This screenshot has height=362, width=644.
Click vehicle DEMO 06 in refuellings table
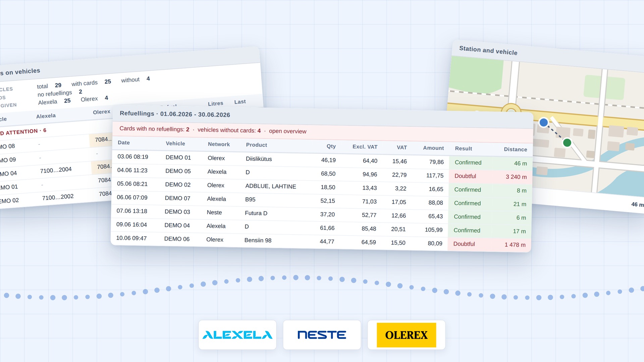(177, 239)
